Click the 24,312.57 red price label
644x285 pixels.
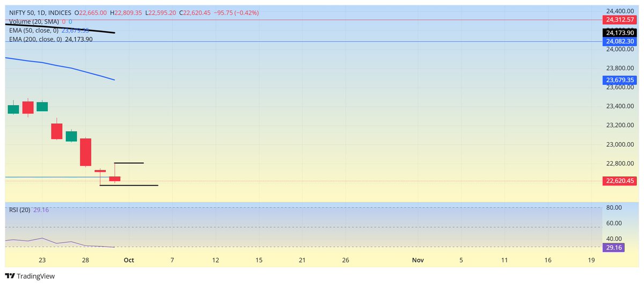click(x=619, y=19)
